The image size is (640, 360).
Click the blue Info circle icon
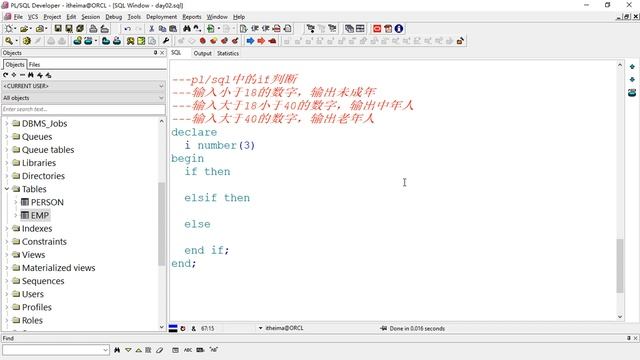(399, 29)
